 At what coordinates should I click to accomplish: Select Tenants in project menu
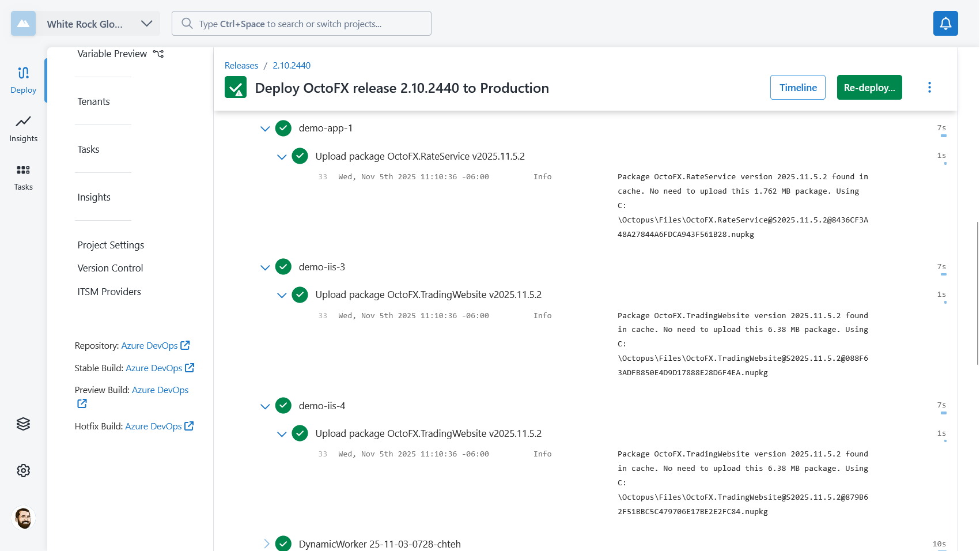pyautogui.click(x=93, y=101)
